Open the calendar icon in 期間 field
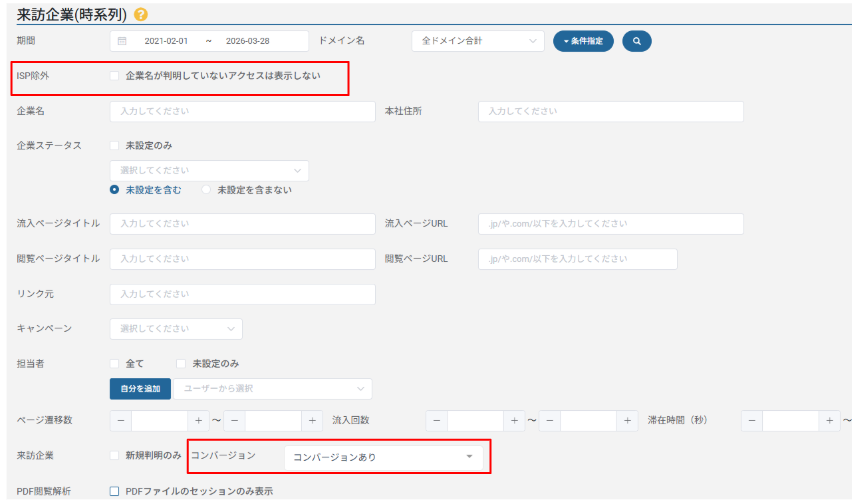 pyautogui.click(x=122, y=41)
